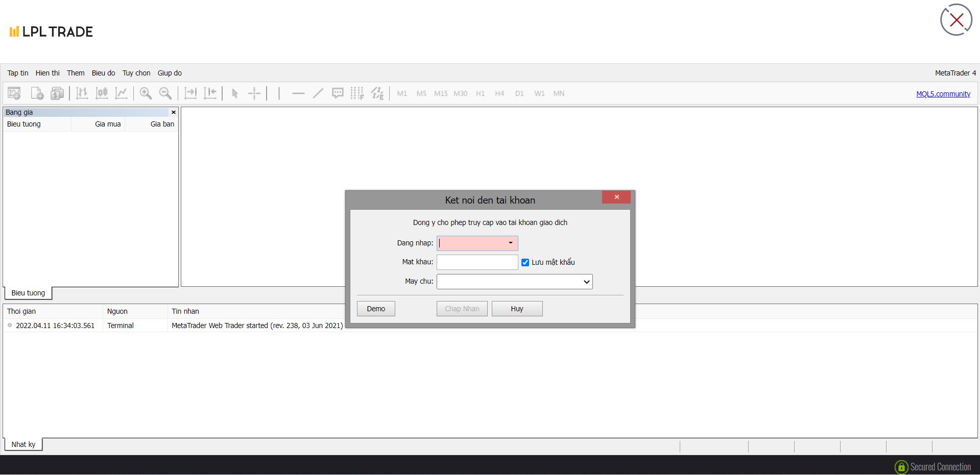Select the Nhat ky tab
This screenshot has width=980, height=475.
(23, 444)
